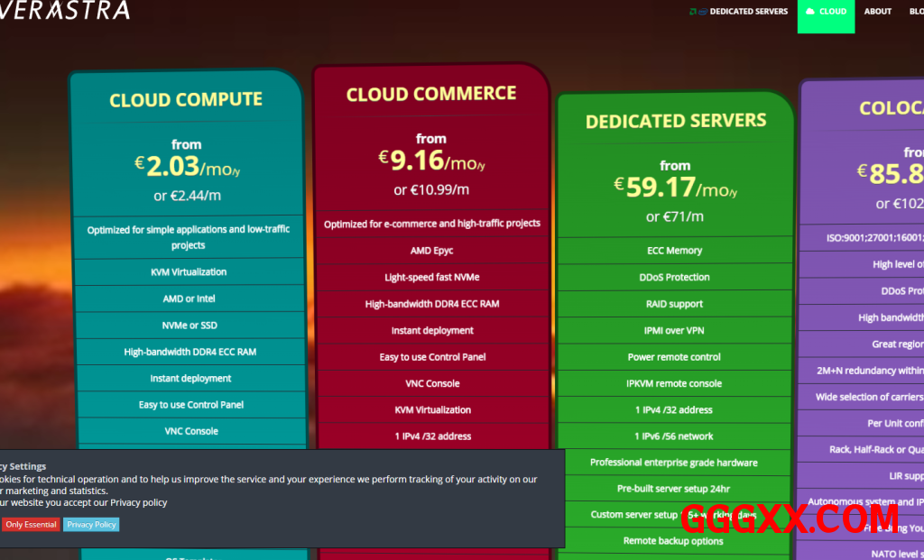Open the Colocation plan heading
924x560 pixels.
tap(891, 108)
